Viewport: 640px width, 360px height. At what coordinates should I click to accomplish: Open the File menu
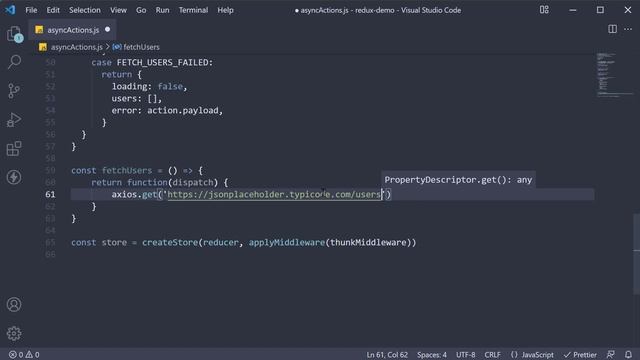[x=31, y=10]
